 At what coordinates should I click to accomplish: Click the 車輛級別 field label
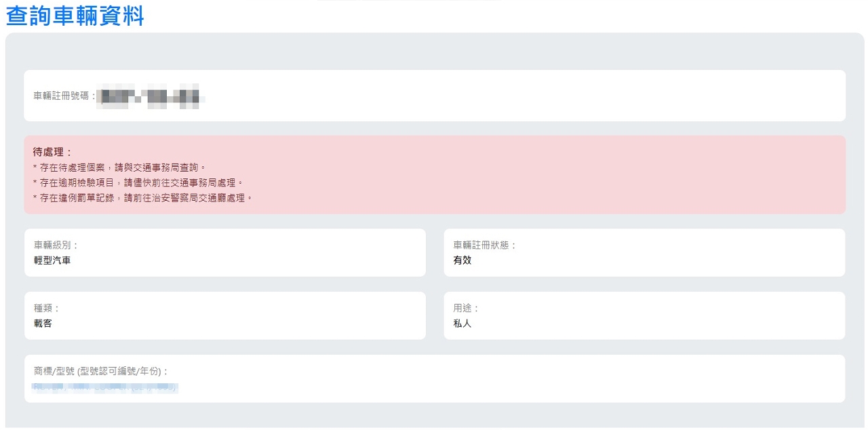tap(56, 245)
